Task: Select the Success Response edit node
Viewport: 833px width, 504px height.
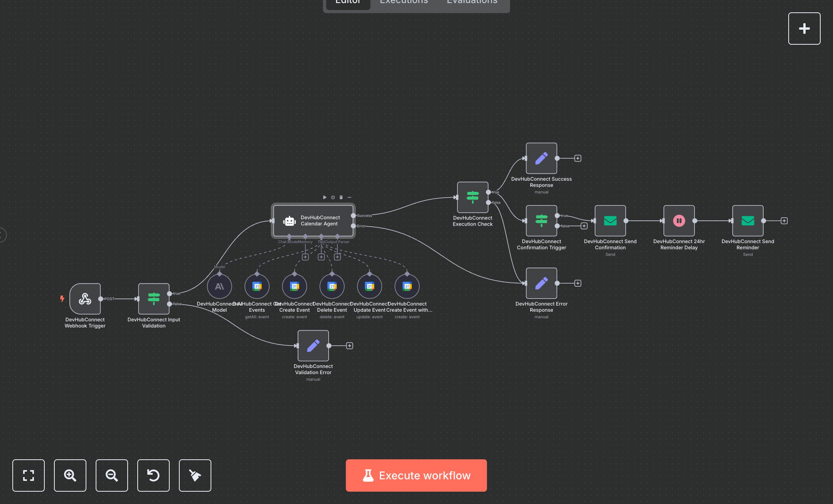Action: click(x=541, y=158)
